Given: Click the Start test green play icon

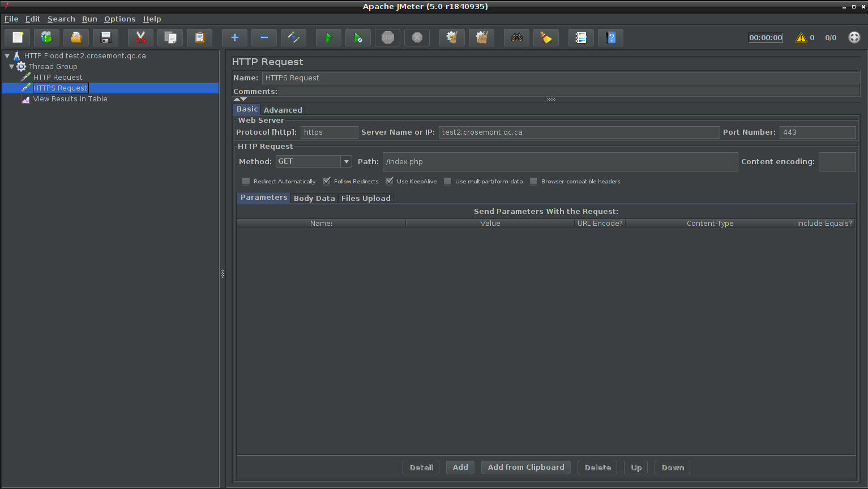Looking at the screenshot, I should coord(328,38).
